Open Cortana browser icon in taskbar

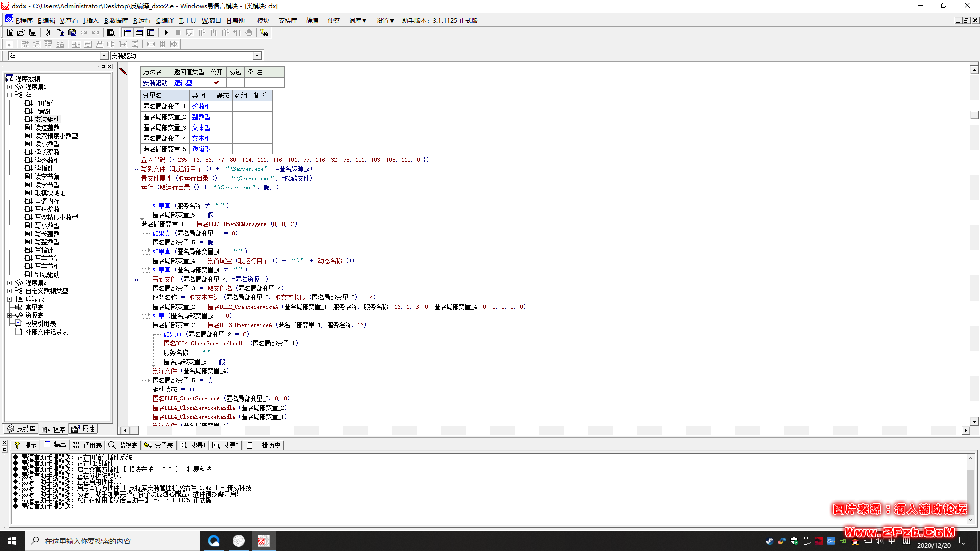(x=214, y=541)
